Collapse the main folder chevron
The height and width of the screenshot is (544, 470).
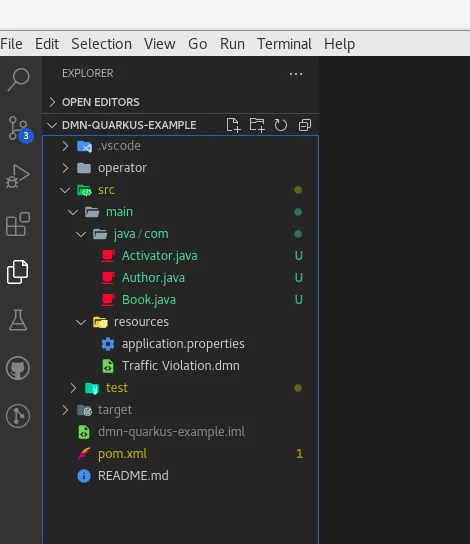coord(73,212)
